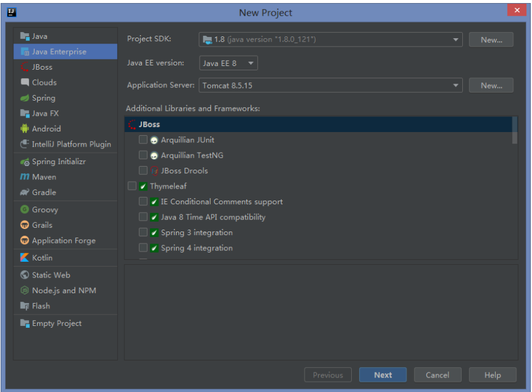This screenshot has width=532, height=392.
Task: Click the Spring Initializr icon
Action: [25, 162]
